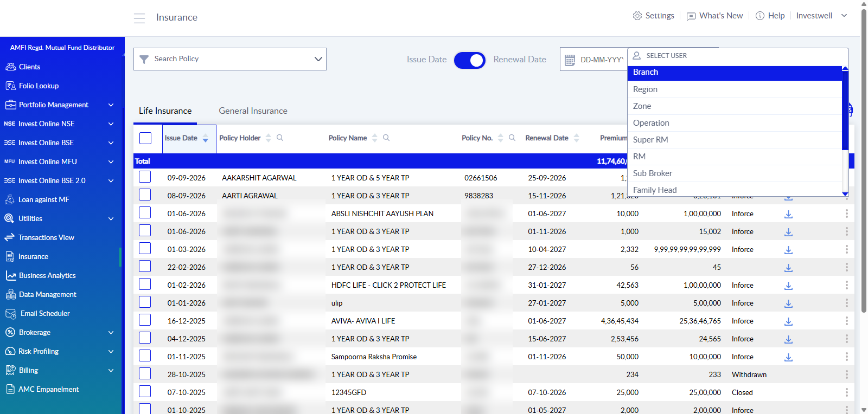The width and height of the screenshot is (868, 414).
Task: Click the Folio Lookup icon
Action: pyautogui.click(x=10, y=86)
